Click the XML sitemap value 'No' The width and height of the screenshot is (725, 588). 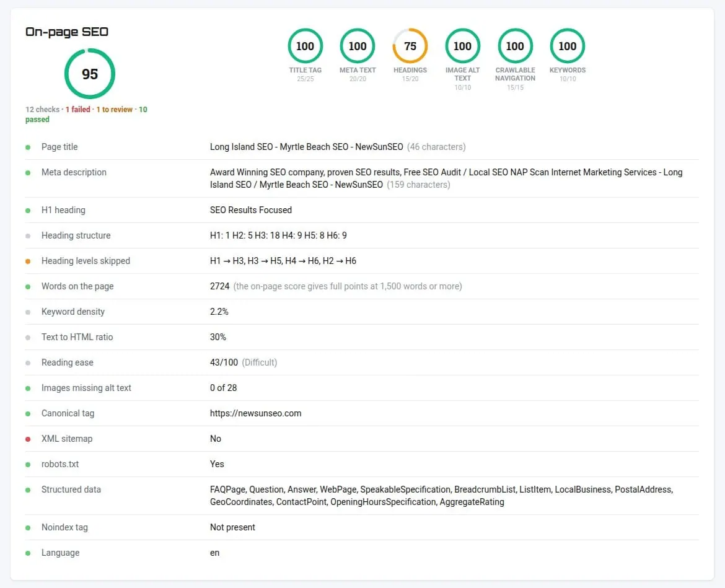coord(216,439)
